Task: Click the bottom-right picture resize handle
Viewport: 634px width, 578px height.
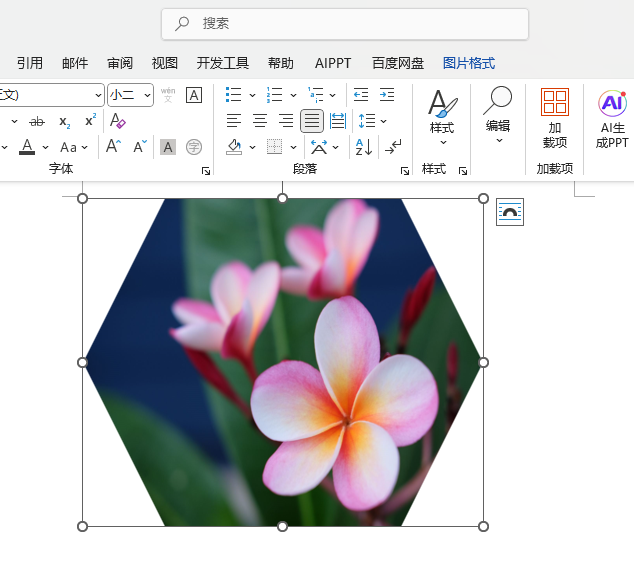Action: click(x=483, y=526)
